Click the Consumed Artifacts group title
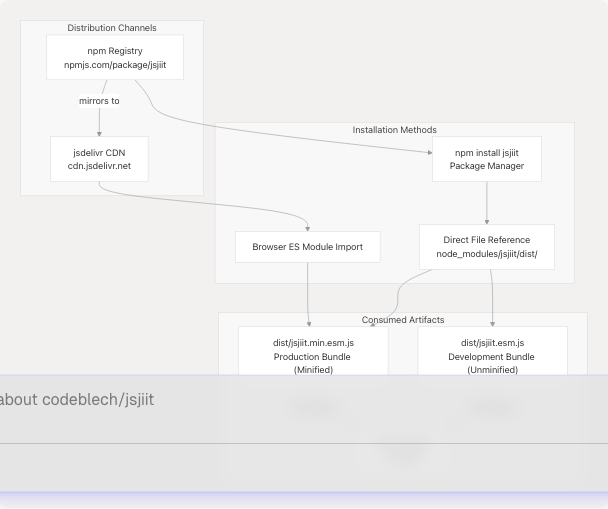 pyautogui.click(x=403, y=320)
